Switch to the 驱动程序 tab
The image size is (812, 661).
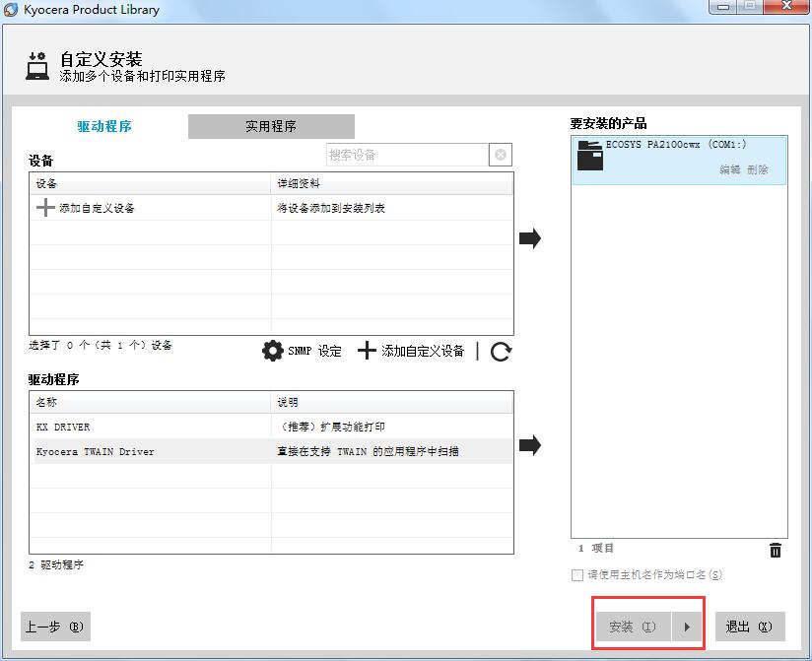[104, 126]
